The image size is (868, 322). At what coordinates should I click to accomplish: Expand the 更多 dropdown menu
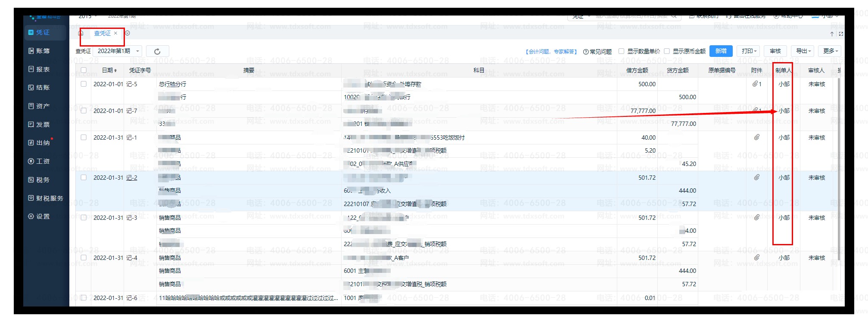(830, 51)
